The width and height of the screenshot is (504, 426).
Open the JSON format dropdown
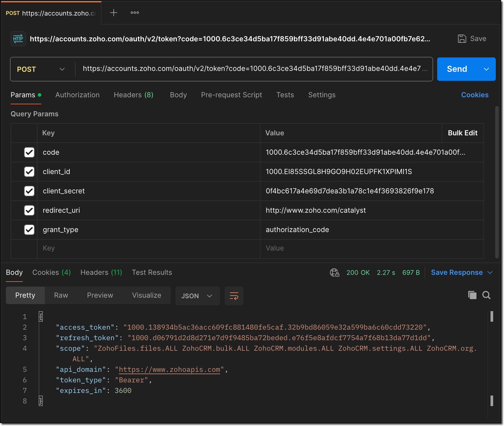pyautogui.click(x=197, y=296)
